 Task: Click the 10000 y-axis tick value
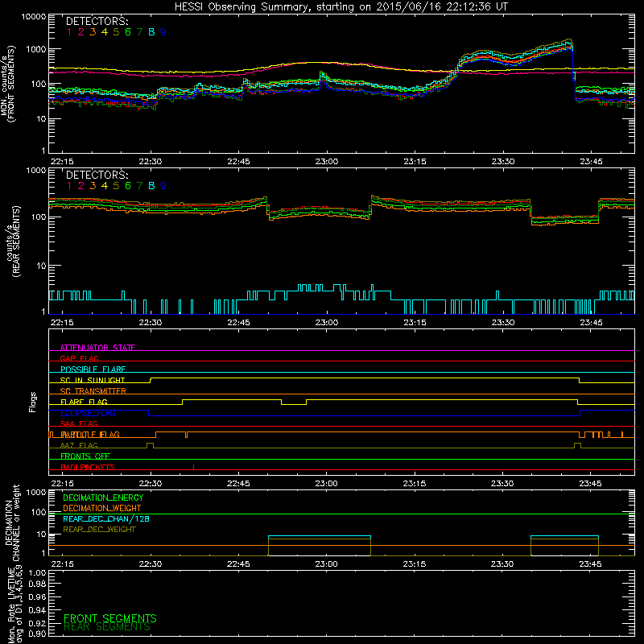[34, 16]
